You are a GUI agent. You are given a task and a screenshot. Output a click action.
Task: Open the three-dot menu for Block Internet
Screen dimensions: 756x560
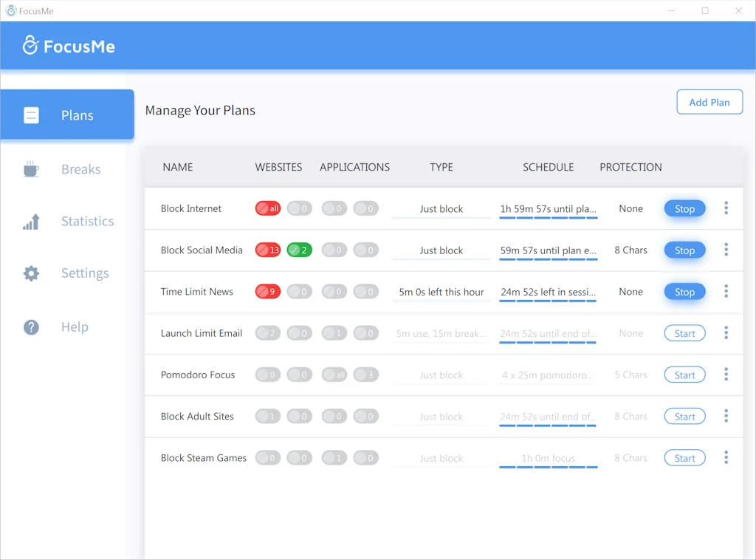(x=726, y=208)
